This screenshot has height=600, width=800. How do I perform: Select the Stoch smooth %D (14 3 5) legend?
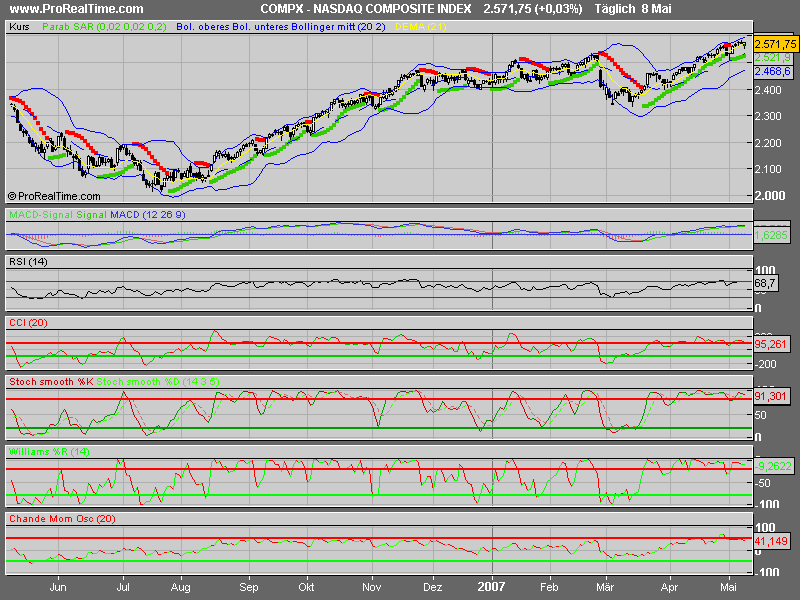pos(158,382)
